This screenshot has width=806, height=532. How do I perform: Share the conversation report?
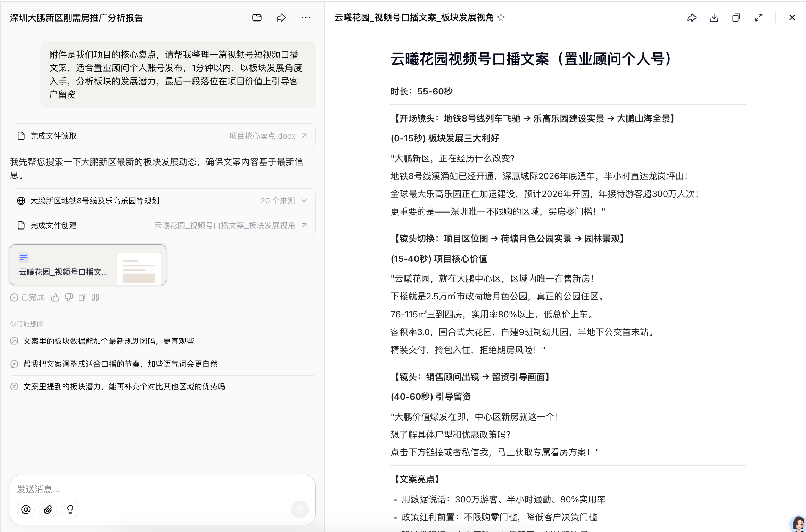point(281,18)
